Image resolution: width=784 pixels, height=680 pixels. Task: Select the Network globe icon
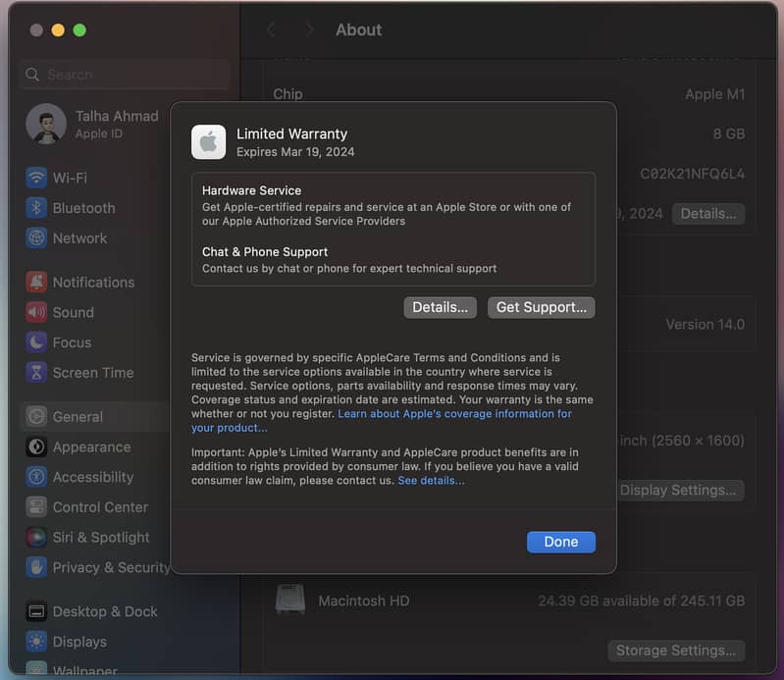coord(36,238)
